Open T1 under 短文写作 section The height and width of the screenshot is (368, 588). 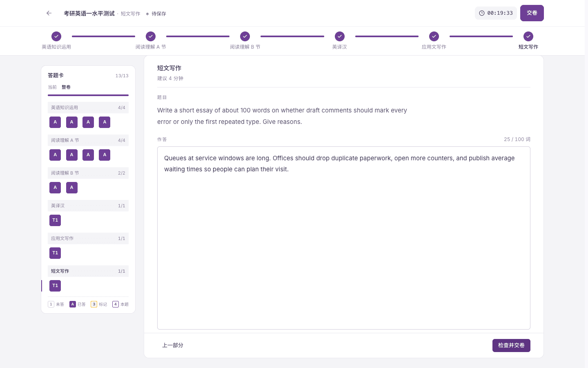click(55, 286)
